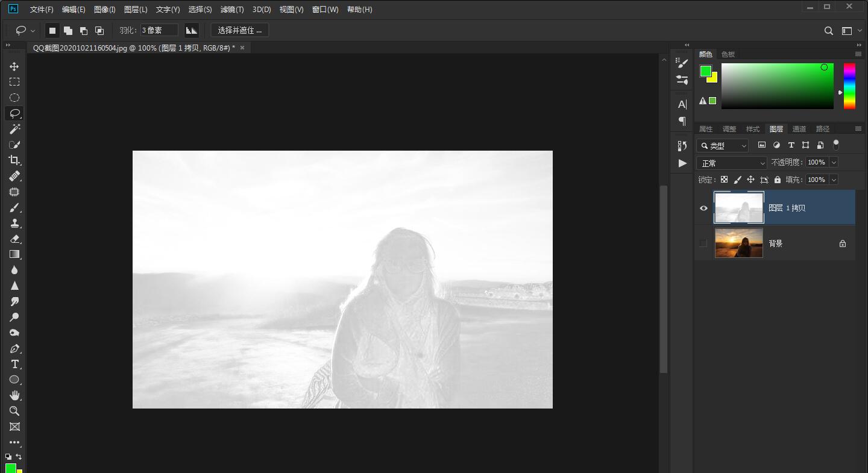Select the Zoom tool in the toolbox
Viewport: 868px width, 473px height.
[14, 411]
